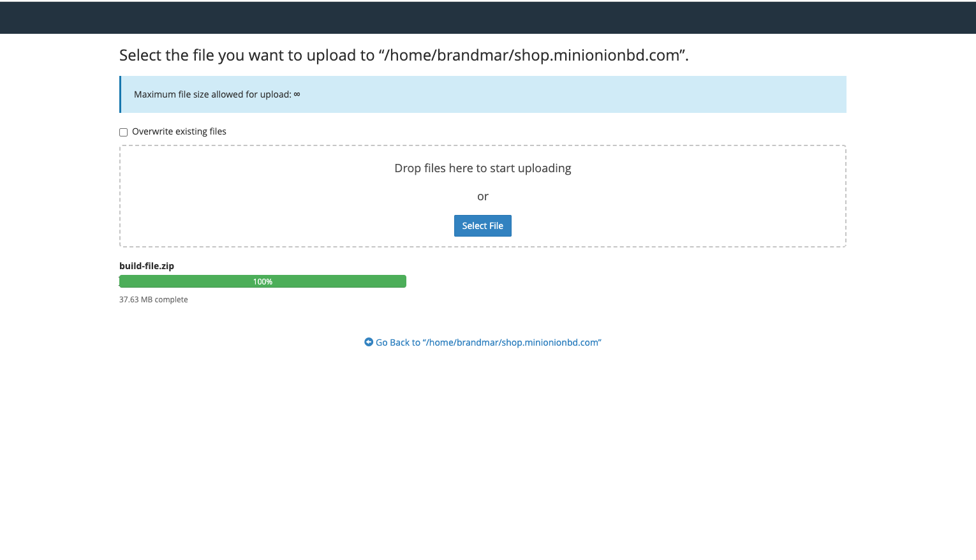The width and height of the screenshot is (976, 560).
Task: Click the 'Drop files here to start uploading' text
Action: pyautogui.click(x=482, y=168)
